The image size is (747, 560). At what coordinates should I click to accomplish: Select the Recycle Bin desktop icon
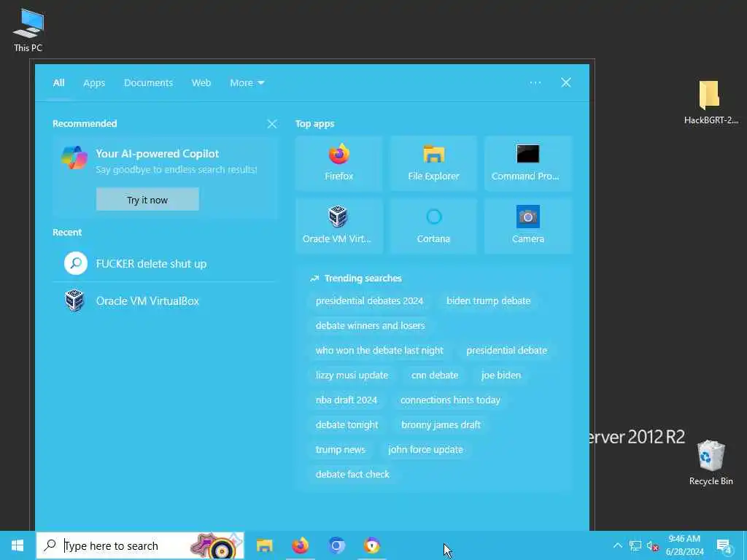point(711,463)
